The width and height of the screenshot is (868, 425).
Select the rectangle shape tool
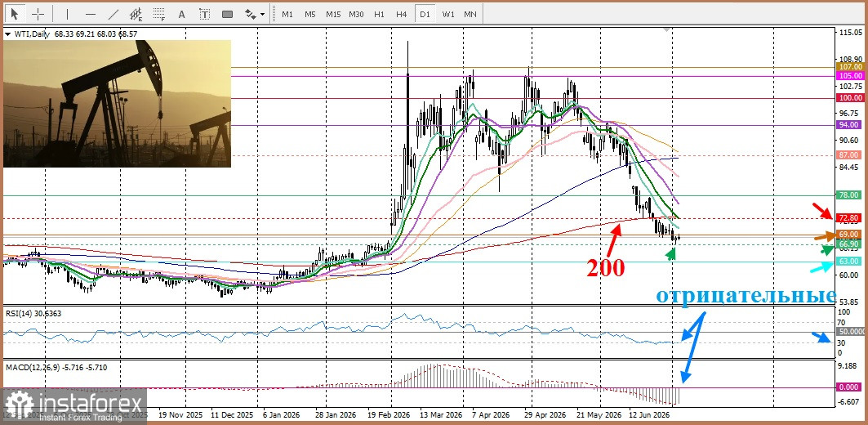[228, 14]
